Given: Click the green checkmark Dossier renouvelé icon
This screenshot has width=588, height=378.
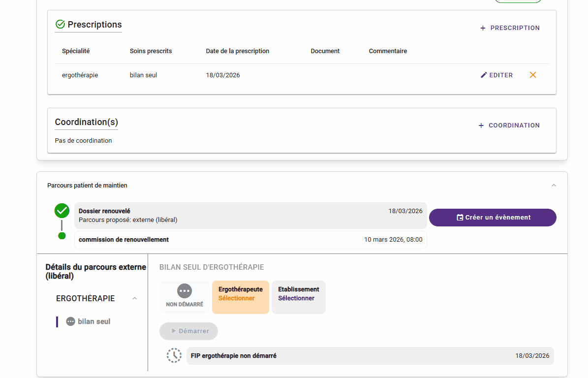Looking at the screenshot, I should coord(62,211).
